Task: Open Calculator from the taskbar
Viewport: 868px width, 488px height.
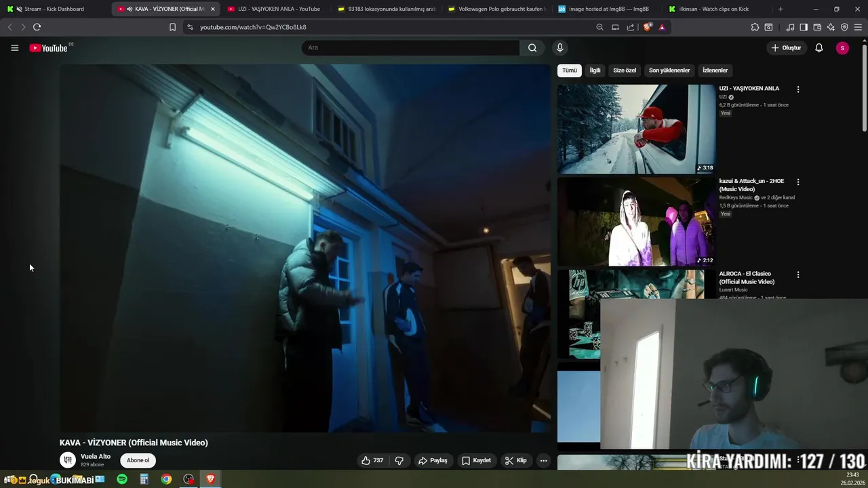Action: pos(144,479)
